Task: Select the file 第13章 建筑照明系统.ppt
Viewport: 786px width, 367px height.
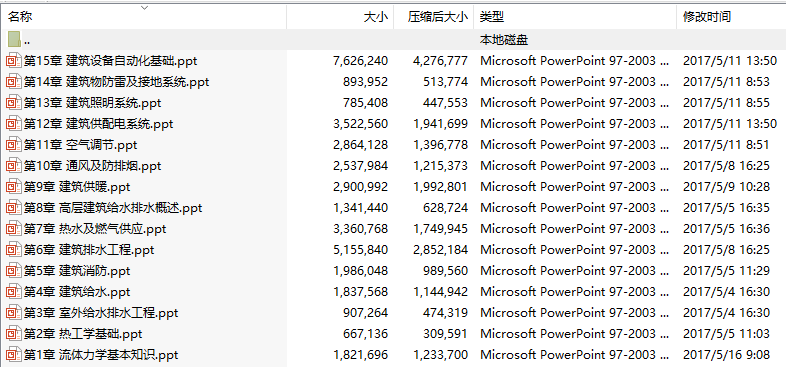Action: [92, 103]
